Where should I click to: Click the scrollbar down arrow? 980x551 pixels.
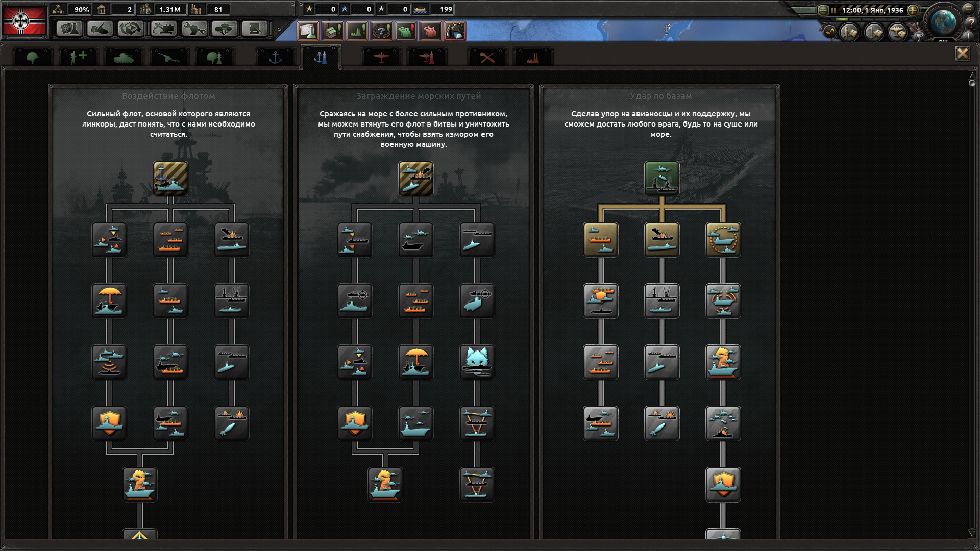point(972,534)
